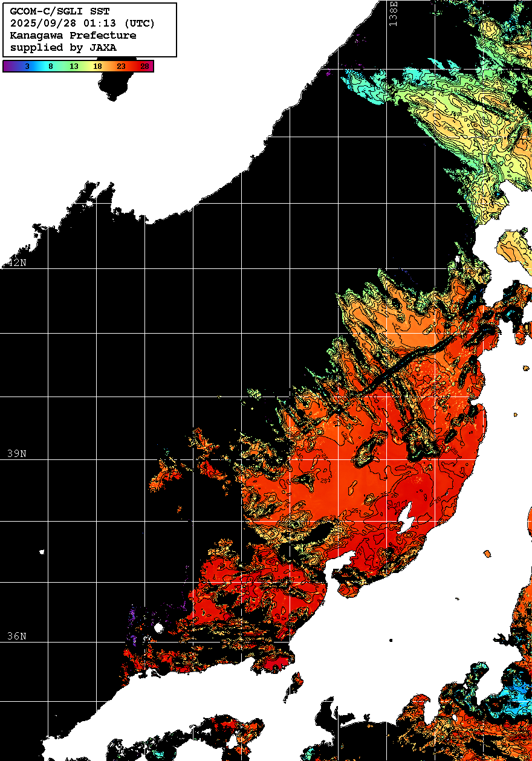Click the 'supplied by JAXA' credit text
This screenshot has height=761, width=532.
[x=63, y=48]
